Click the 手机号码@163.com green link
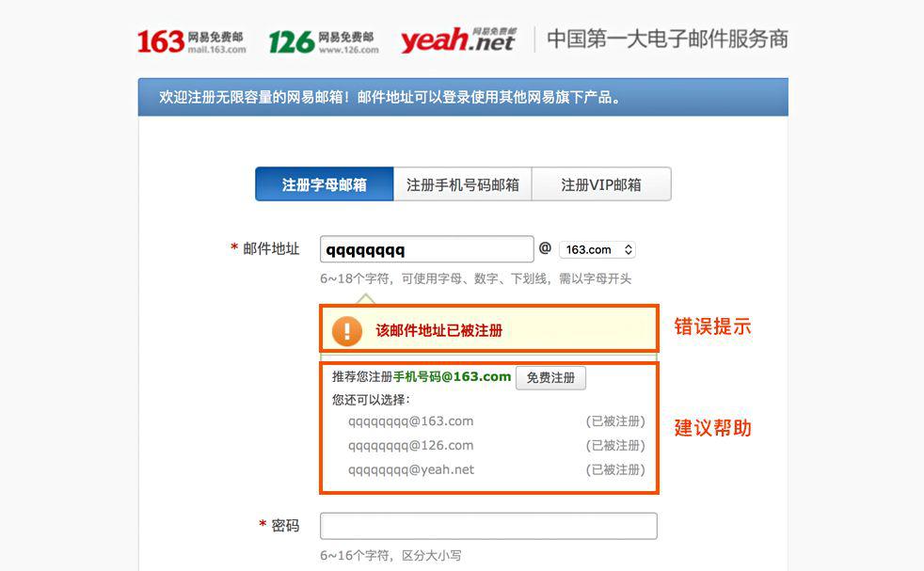The image size is (924, 571). (452, 376)
